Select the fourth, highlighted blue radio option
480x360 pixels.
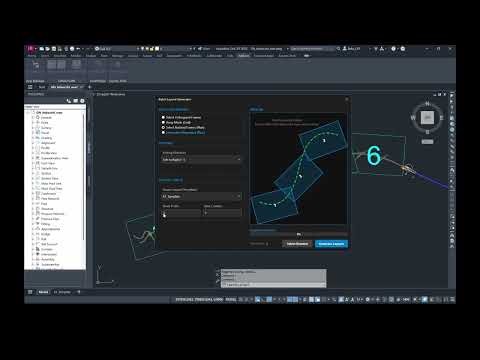[163, 132]
